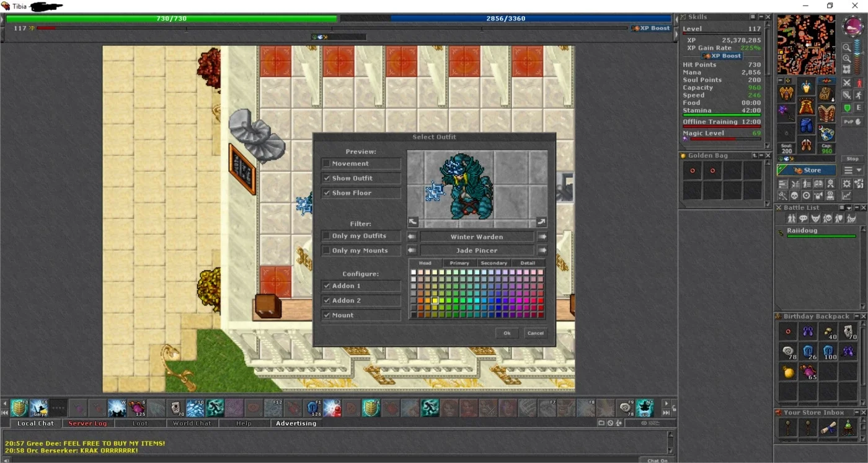
Task: Open the World Chat tab
Action: (192, 423)
